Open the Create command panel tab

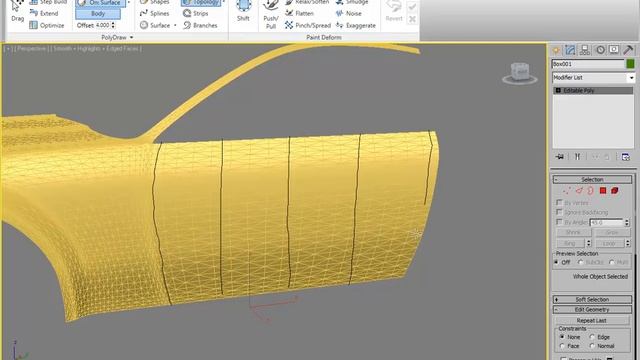556,50
